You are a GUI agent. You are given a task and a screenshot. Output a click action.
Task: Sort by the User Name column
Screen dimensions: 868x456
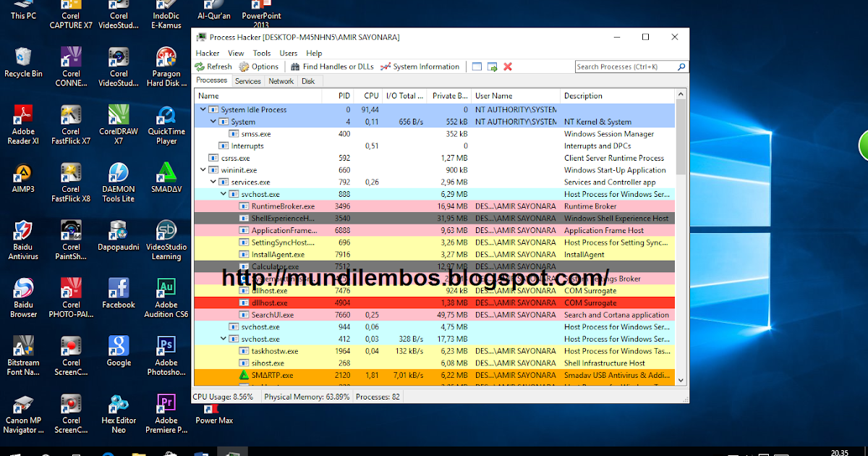click(516, 96)
